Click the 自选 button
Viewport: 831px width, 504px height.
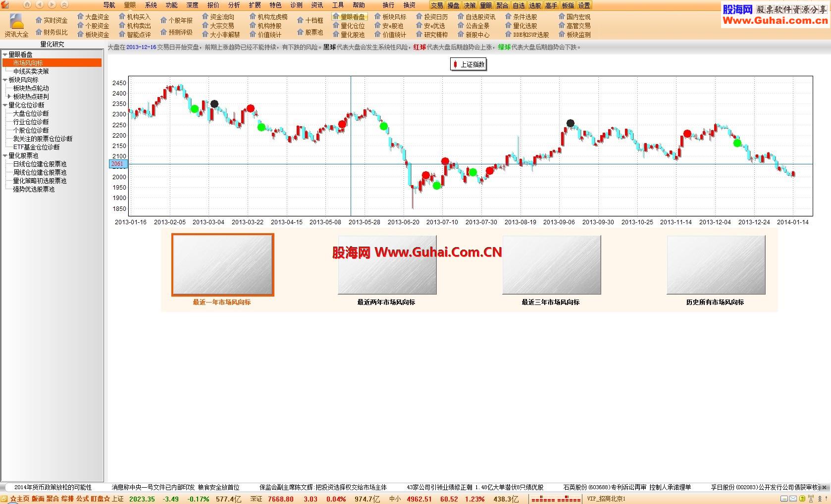[x=519, y=5]
